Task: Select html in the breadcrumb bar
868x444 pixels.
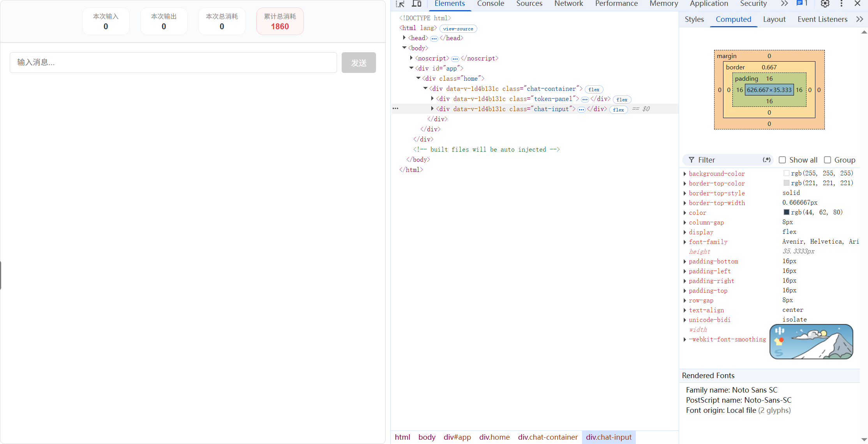Action: pos(402,437)
